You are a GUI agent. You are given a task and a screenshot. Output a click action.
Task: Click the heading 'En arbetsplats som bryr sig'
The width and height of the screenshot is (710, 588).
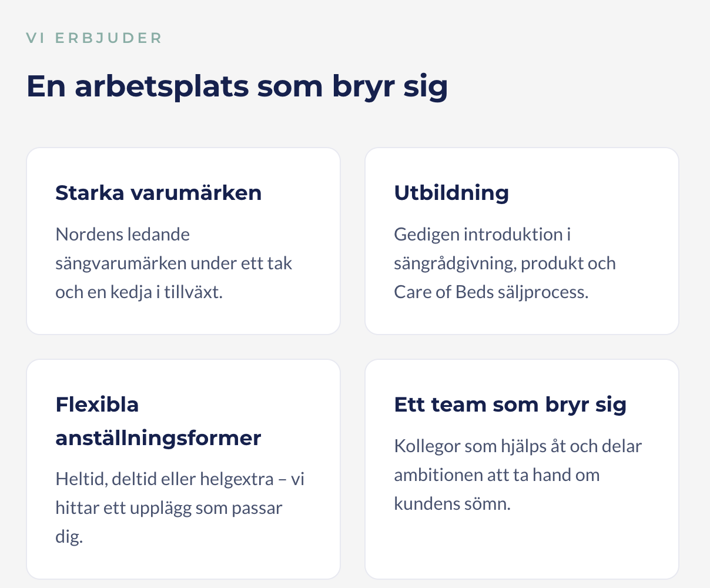[237, 86]
